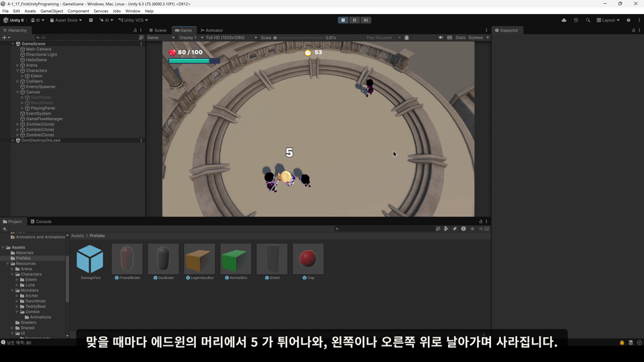
Task: Open the Gizmos dropdown arrow
Action: point(488,38)
